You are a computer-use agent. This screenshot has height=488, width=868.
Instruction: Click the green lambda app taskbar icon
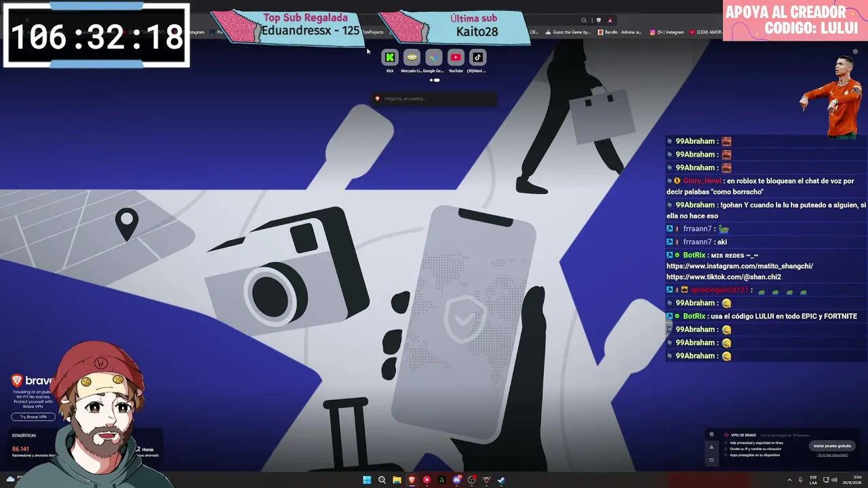click(x=441, y=480)
